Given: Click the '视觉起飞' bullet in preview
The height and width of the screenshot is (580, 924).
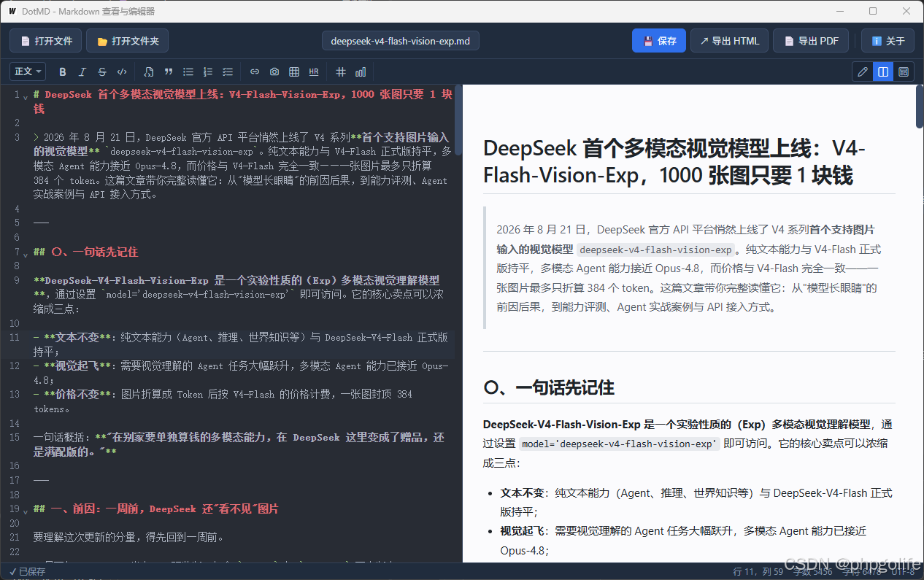Looking at the screenshot, I should tap(683, 541).
